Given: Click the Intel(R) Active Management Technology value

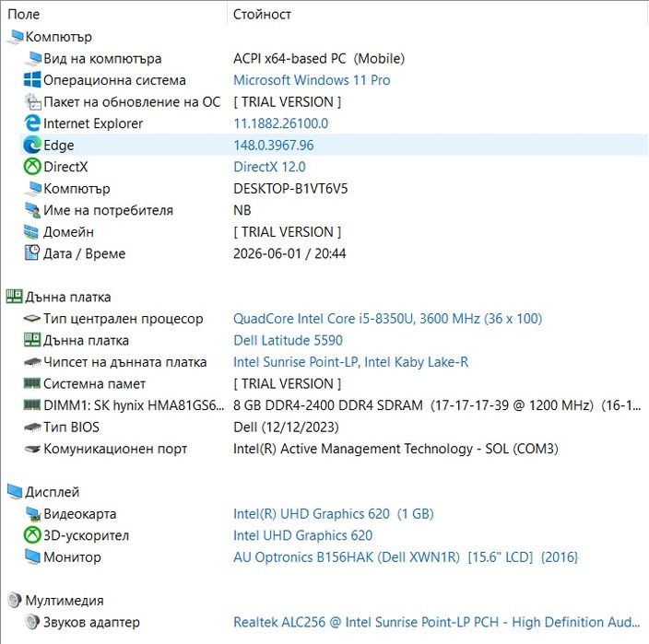Looking at the screenshot, I should pos(395,449).
